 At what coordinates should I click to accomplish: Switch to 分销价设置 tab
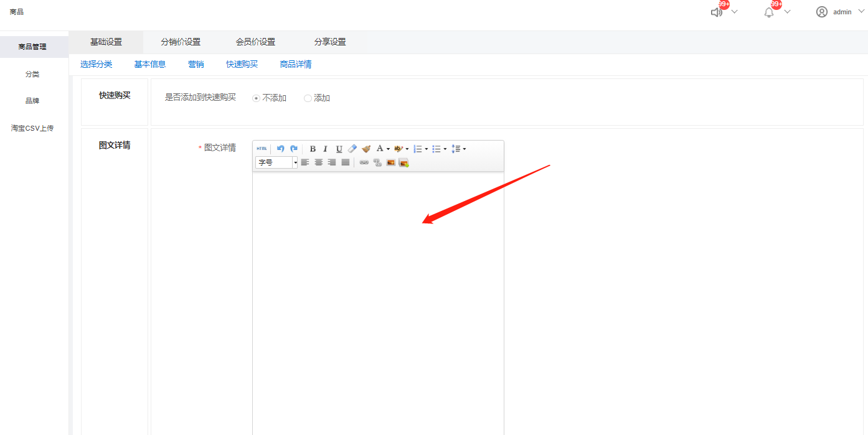point(181,42)
